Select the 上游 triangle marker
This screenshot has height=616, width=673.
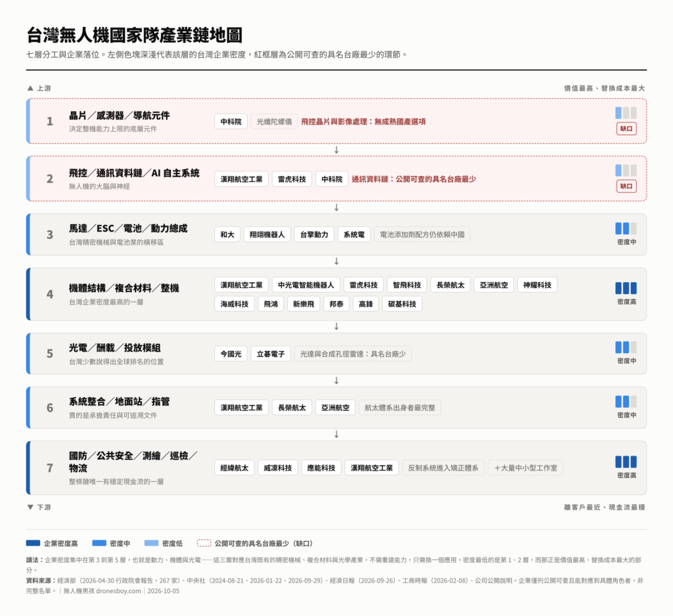[x=30, y=88]
